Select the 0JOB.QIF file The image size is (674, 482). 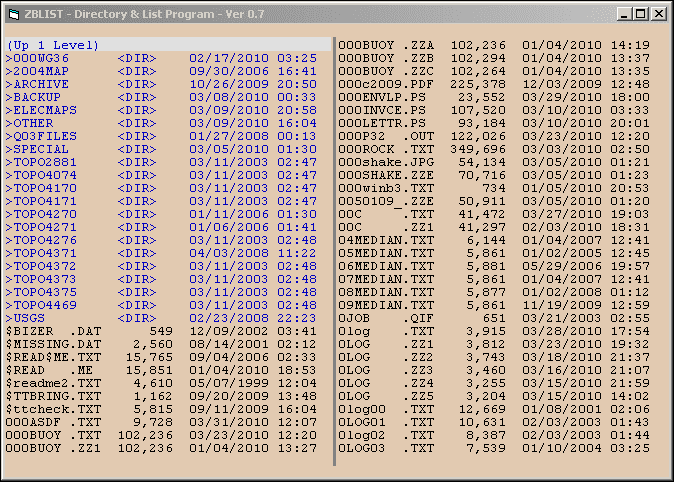pos(494,318)
